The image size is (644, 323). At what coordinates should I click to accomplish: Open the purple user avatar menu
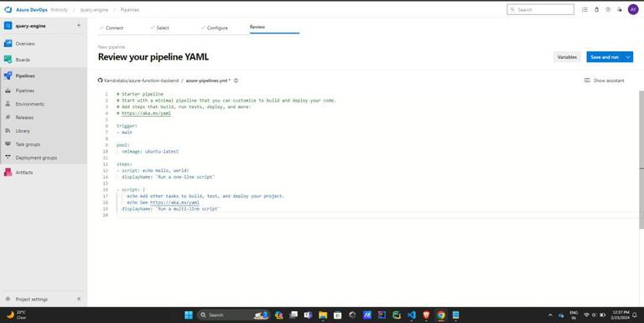click(x=633, y=9)
